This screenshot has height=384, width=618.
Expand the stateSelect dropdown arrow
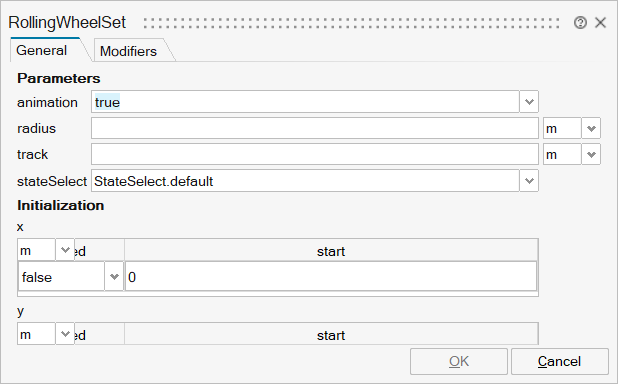[x=529, y=181]
